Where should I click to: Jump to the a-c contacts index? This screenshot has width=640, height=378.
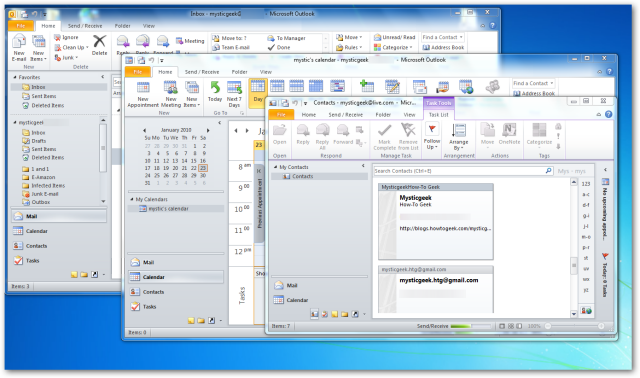(x=586, y=195)
